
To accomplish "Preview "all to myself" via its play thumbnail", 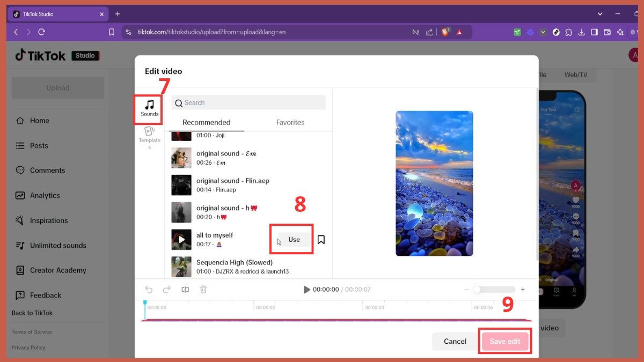I will click(x=181, y=240).
